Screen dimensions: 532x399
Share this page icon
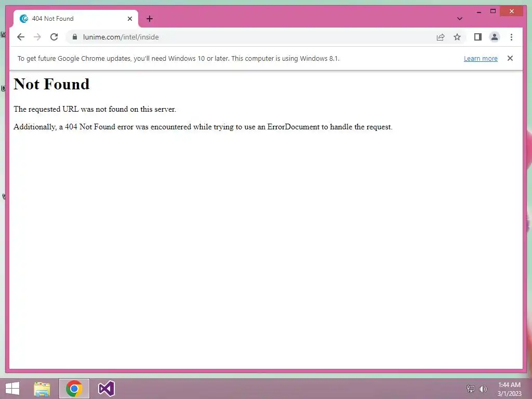tap(441, 37)
